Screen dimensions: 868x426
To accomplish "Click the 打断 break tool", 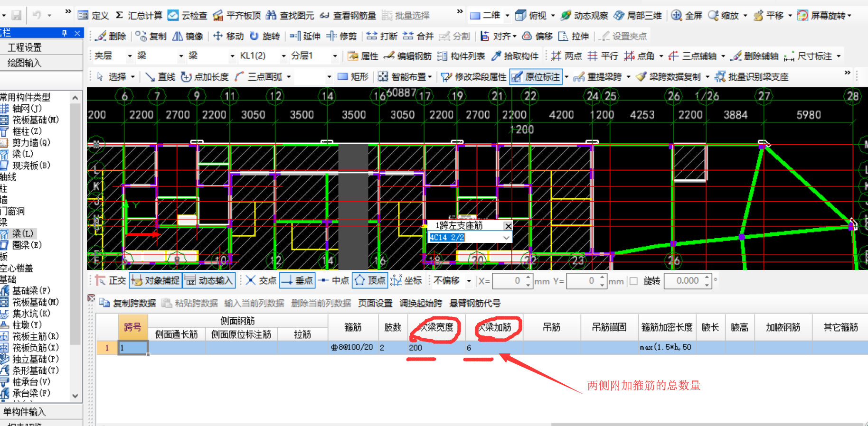I will coord(382,36).
